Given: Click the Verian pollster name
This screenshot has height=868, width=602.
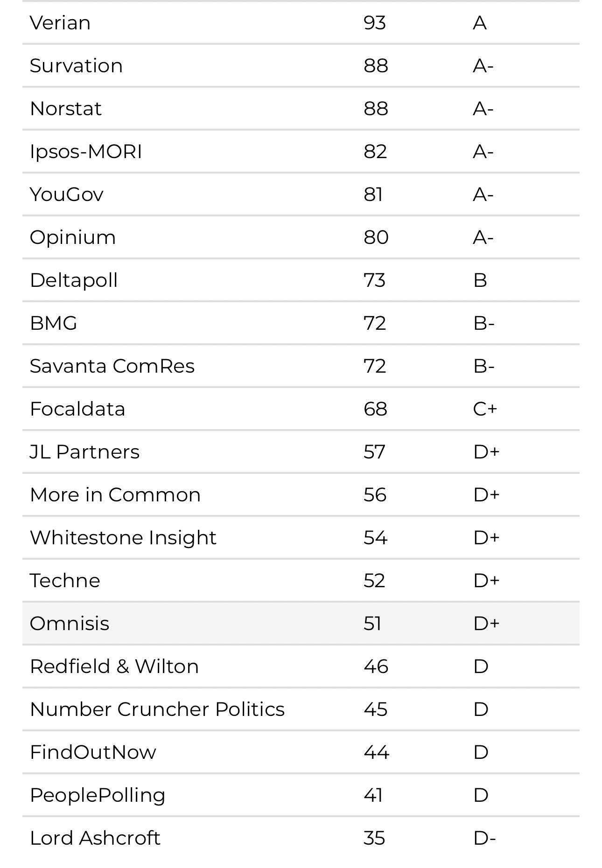Looking at the screenshot, I should 60,23.
